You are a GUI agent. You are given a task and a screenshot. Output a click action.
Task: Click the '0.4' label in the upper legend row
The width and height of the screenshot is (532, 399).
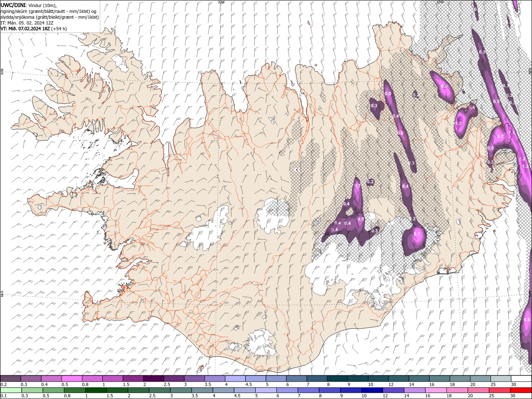[x=44, y=384]
